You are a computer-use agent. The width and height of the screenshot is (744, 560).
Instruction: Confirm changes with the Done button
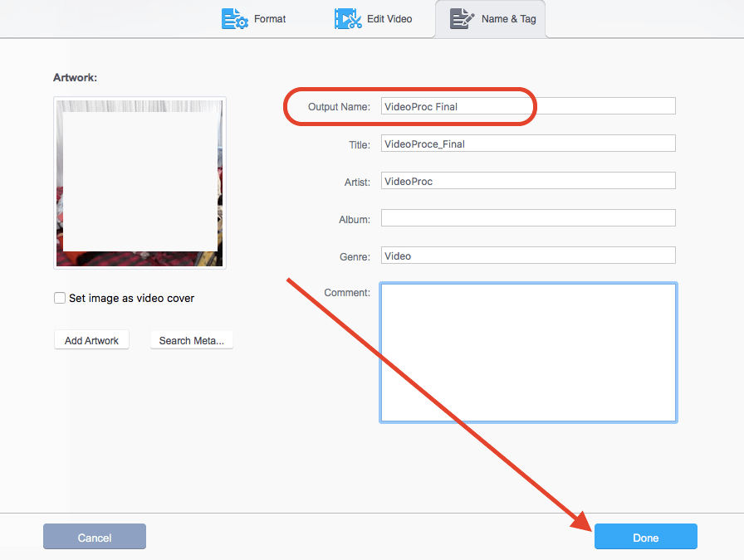click(x=646, y=537)
